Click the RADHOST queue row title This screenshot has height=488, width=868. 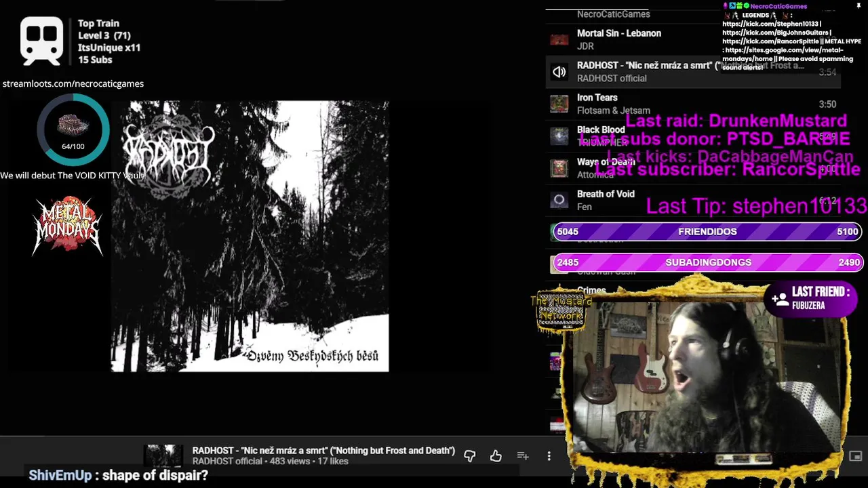tap(690, 66)
